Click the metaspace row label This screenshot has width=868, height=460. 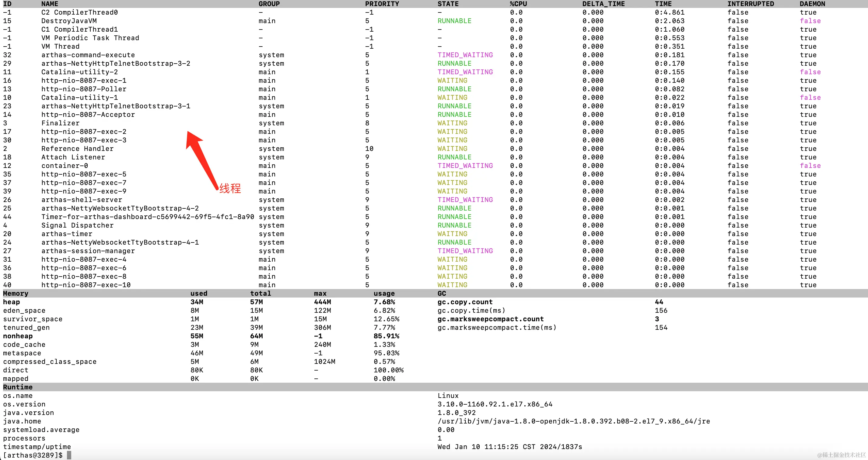point(22,353)
